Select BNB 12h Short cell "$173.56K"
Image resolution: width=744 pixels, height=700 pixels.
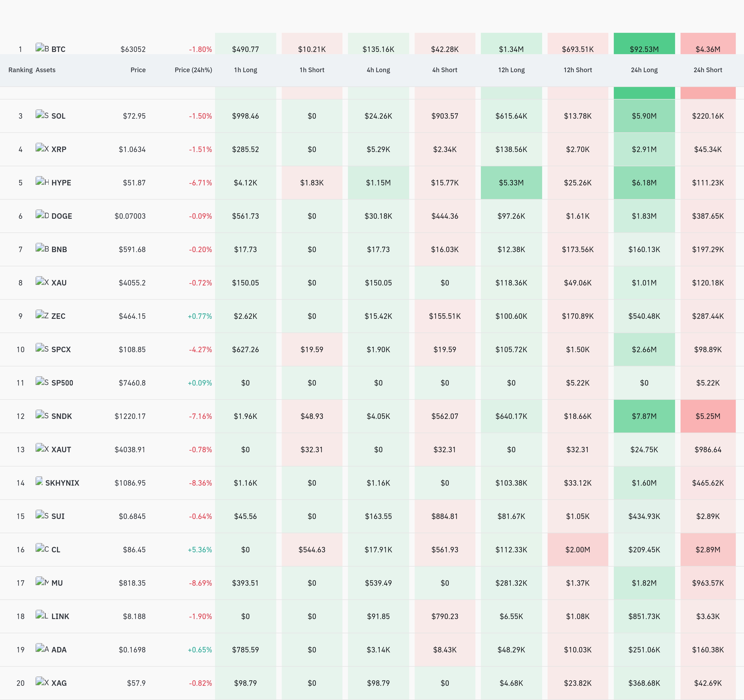point(578,249)
